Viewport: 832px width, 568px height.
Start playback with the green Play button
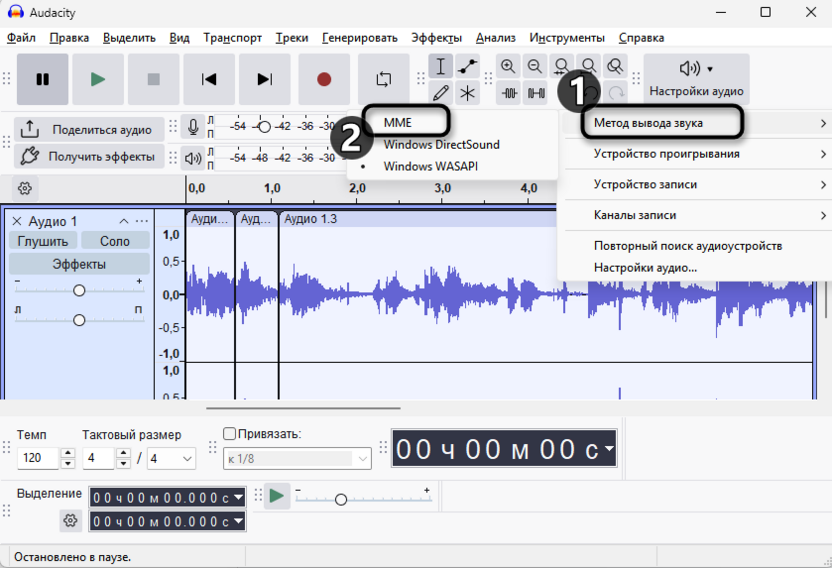pos(98,80)
